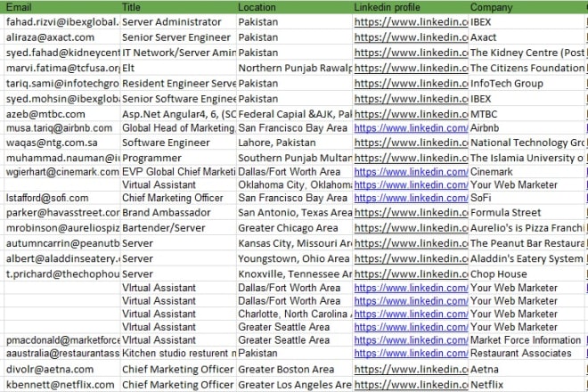Select the Charlotte, North Carolina location cell
Screen dimensions: 588x392
(x=294, y=314)
